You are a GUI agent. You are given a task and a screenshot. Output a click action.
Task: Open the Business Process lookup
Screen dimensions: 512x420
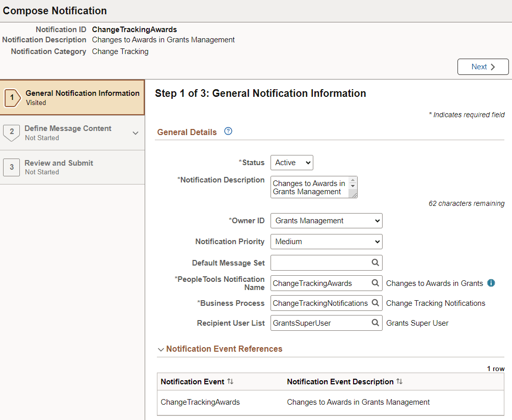(x=375, y=303)
